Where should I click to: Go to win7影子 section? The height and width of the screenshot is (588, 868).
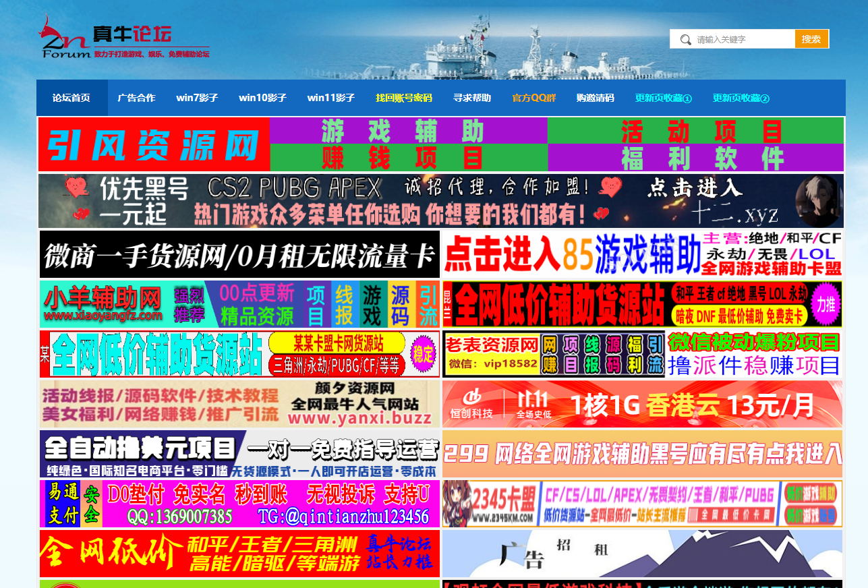point(197,98)
